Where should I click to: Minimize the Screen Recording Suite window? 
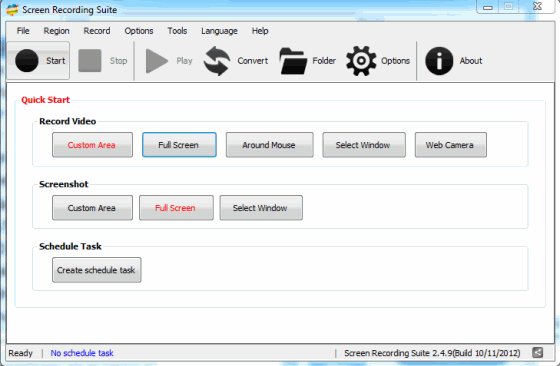click(488, 7)
